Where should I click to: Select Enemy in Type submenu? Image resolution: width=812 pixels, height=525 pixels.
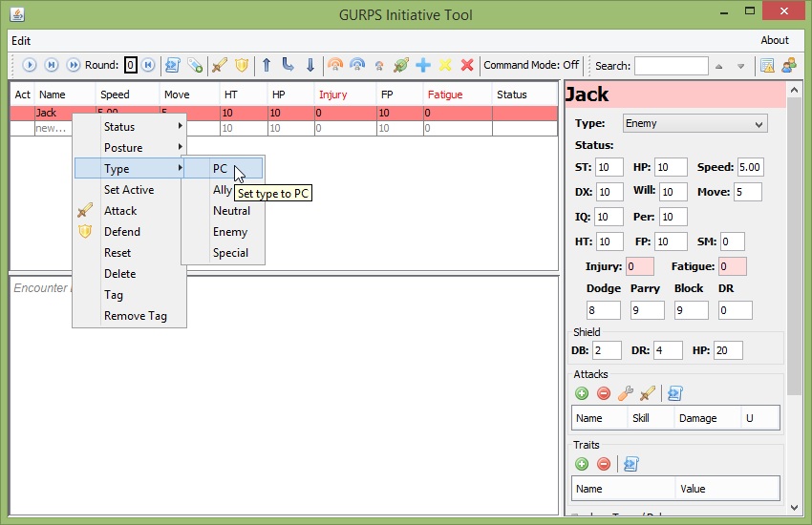[224, 232]
